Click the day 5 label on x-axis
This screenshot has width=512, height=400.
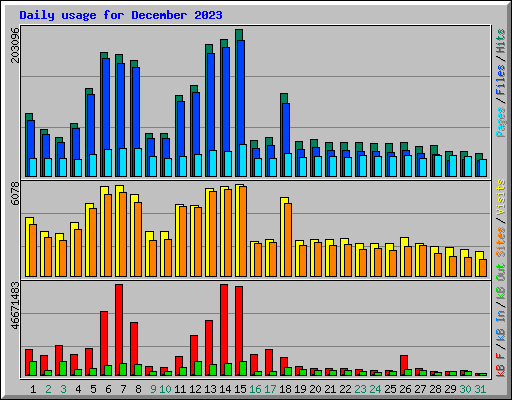[93, 389]
